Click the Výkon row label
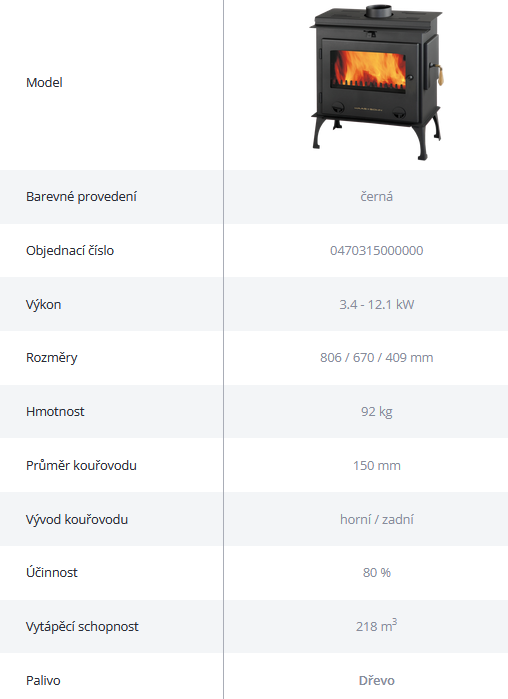 click(x=44, y=304)
